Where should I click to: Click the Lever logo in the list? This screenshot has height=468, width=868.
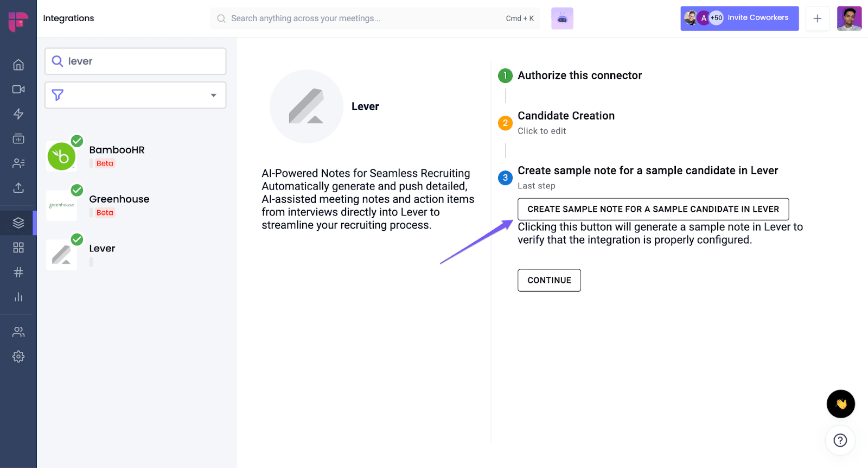[x=61, y=255]
